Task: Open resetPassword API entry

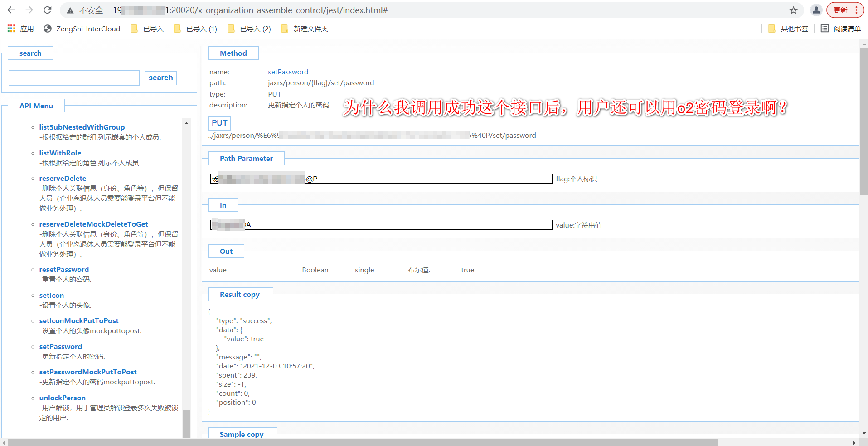Action: (x=64, y=270)
